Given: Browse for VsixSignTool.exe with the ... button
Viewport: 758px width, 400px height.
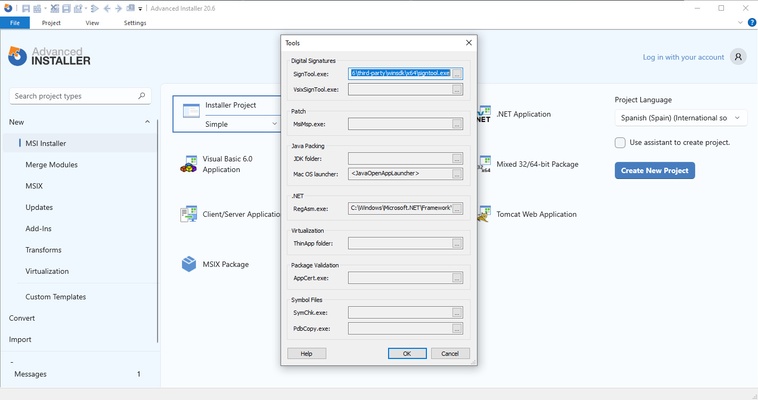Looking at the screenshot, I should coord(457,89).
